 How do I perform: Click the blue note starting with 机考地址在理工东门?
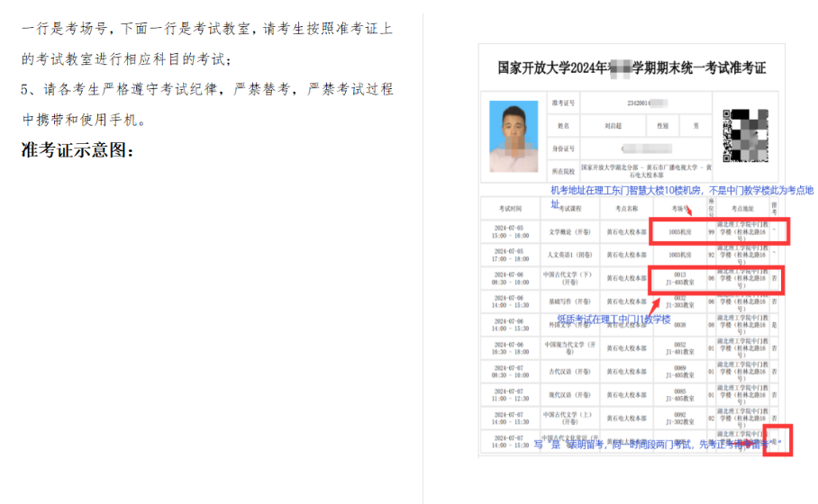coord(680,191)
